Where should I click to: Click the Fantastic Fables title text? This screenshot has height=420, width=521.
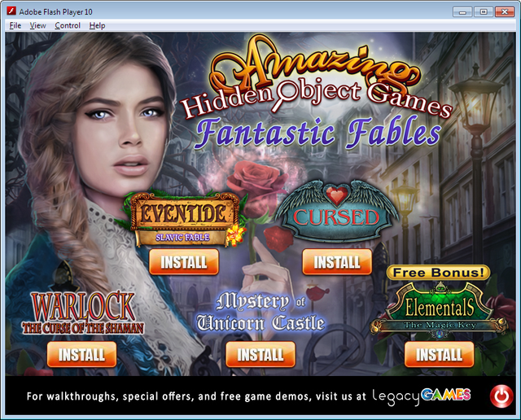tap(318, 133)
